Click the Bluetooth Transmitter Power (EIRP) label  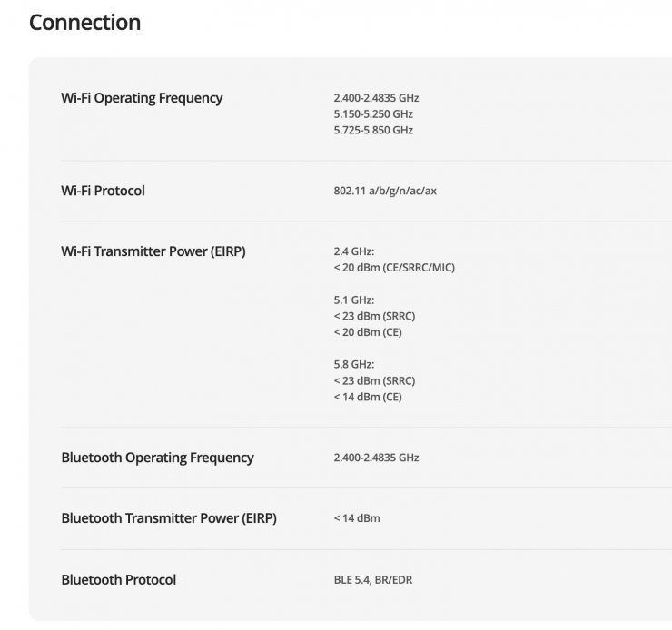pos(169,518)
